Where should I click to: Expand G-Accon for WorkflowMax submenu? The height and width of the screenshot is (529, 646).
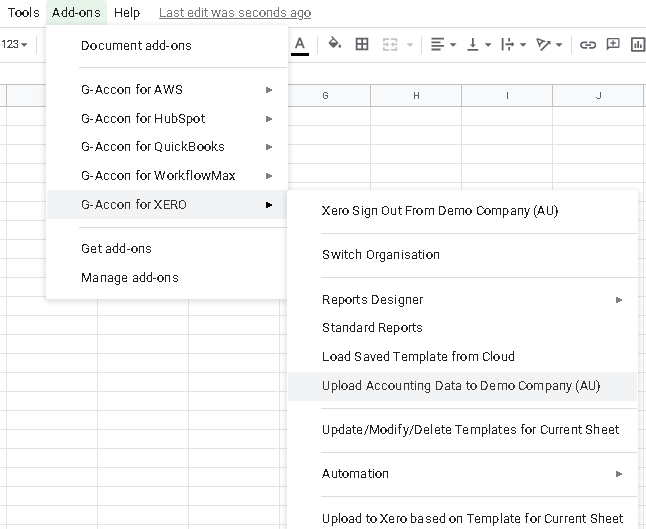pos(167,176)
